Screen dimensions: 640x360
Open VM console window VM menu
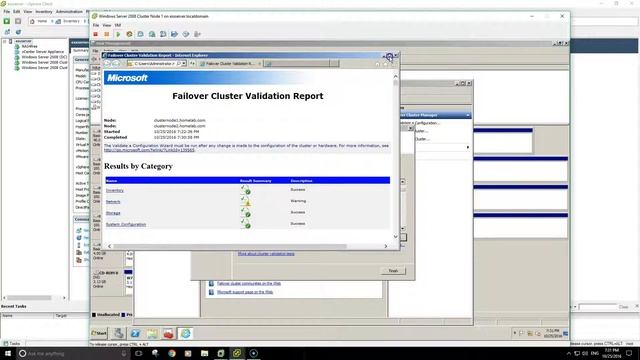point(118,25)
